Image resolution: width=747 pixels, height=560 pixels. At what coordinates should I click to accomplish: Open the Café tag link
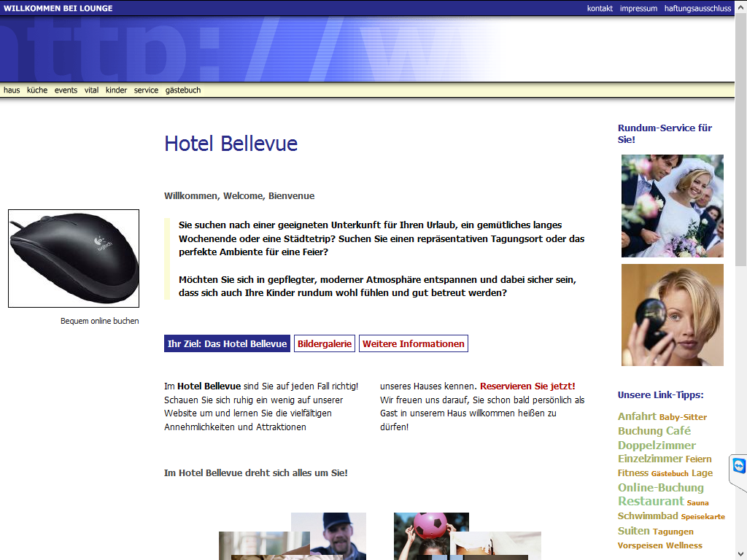678,431
